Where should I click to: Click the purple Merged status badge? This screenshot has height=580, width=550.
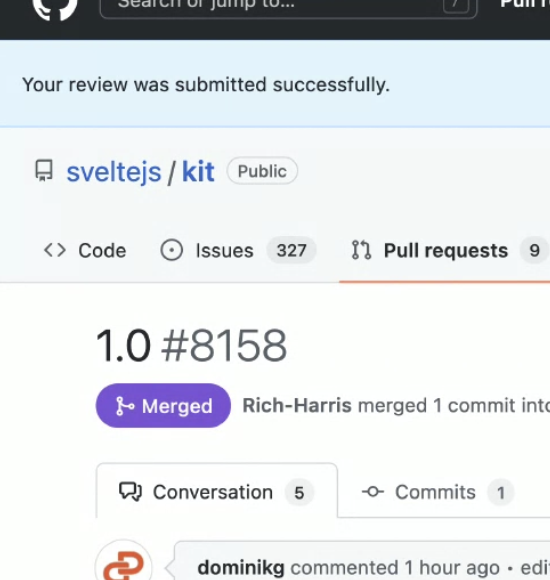point(163,406)
